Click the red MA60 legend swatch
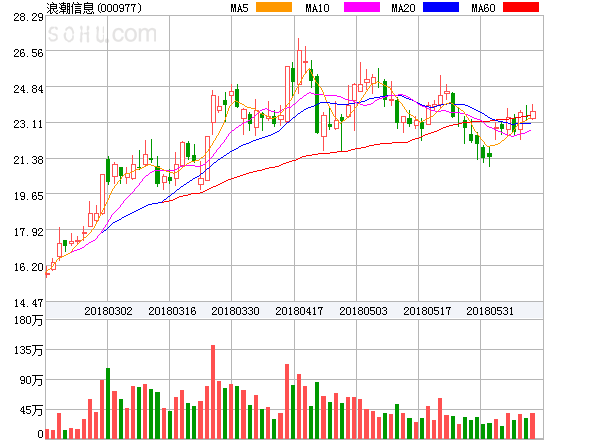This screenshot has height=440, width=600. pos(521,7)
